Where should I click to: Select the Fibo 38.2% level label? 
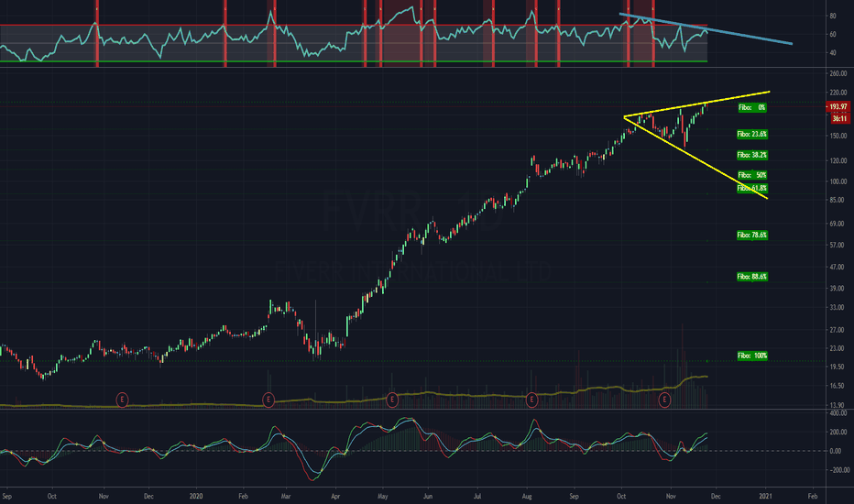click(x=752, y=155)
